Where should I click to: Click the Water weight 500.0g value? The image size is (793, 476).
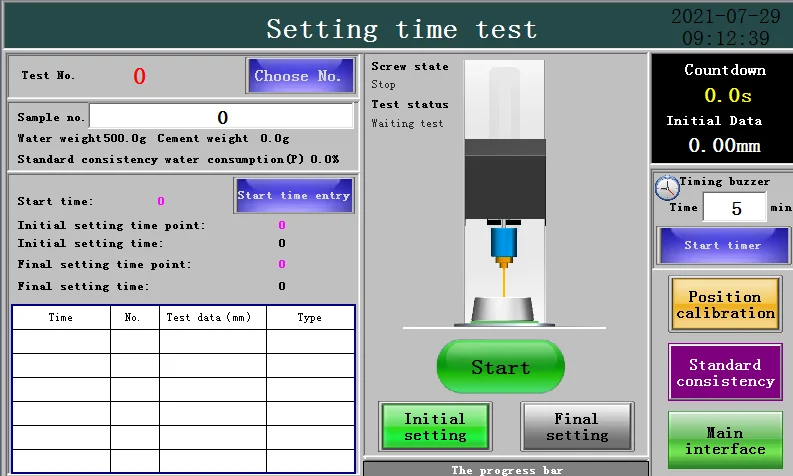(125, 138)
